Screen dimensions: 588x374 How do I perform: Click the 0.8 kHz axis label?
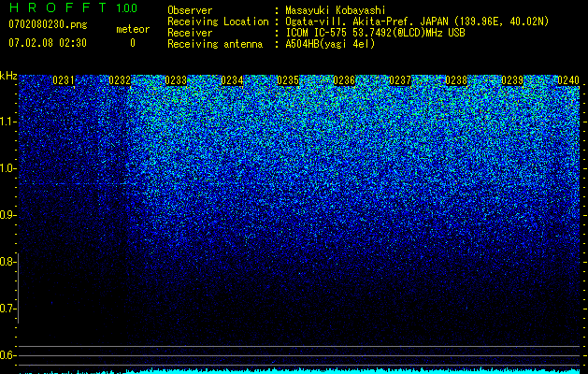(x=7, y=262)
